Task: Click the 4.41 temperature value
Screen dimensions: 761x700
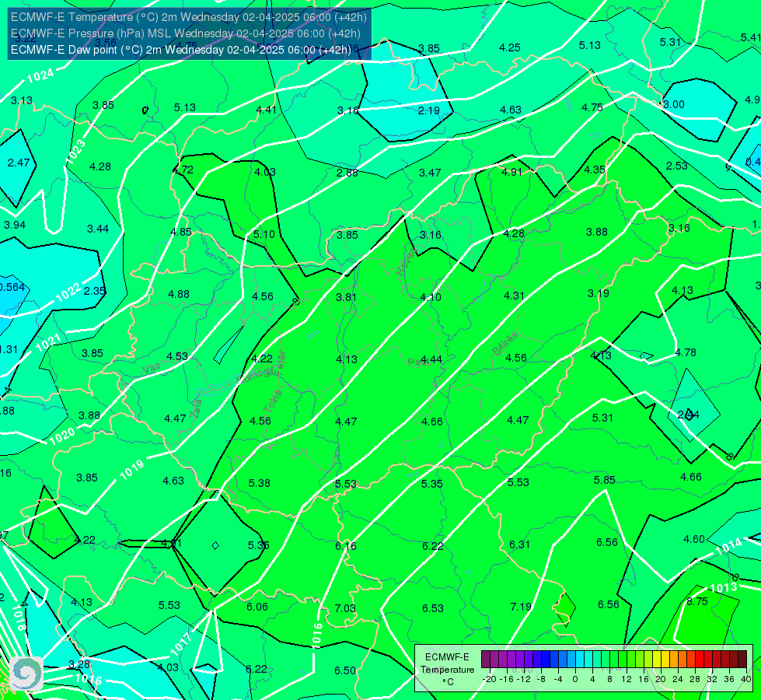Action: pos(267,110)
